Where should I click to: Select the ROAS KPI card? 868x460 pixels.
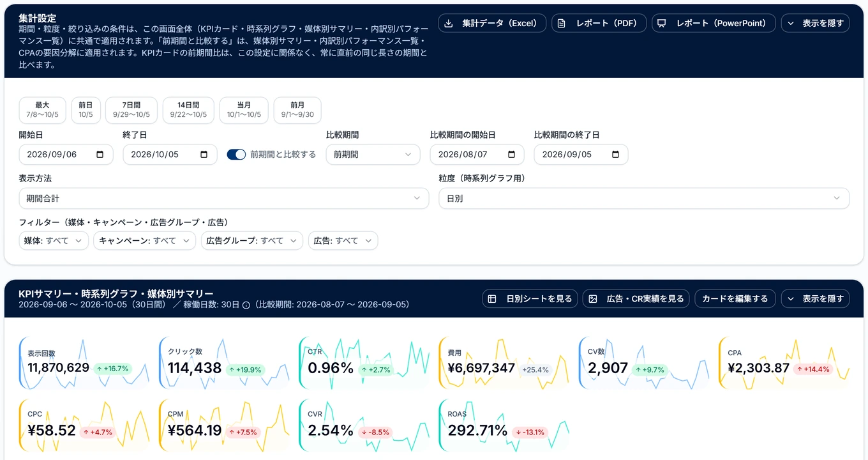pyautogui.click(x=504, y=425)
